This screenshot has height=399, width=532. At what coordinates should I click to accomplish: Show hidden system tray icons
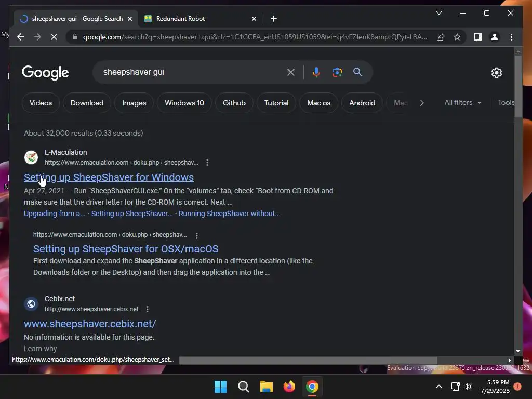click(x=438, y=387)
